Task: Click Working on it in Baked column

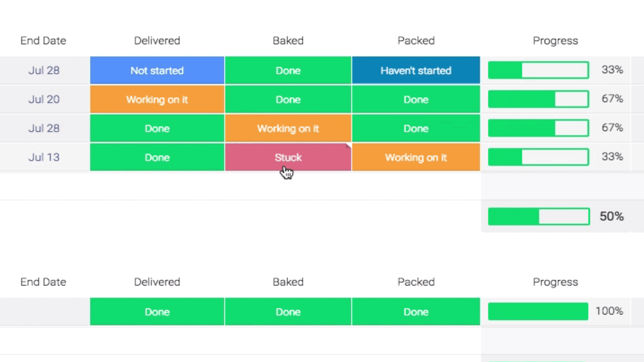Action: [x=288, y=128]
